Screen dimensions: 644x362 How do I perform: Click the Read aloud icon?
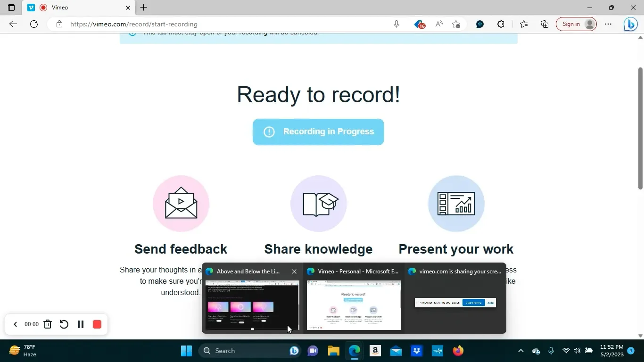click(439, 24)
